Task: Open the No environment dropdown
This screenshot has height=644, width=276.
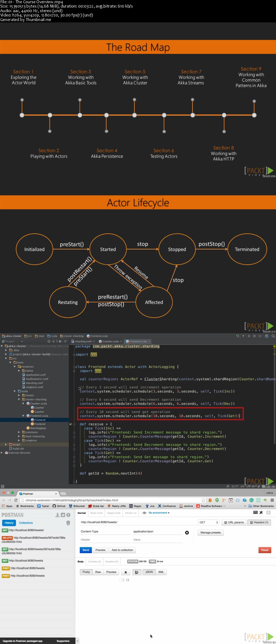Action: (159, 513)
